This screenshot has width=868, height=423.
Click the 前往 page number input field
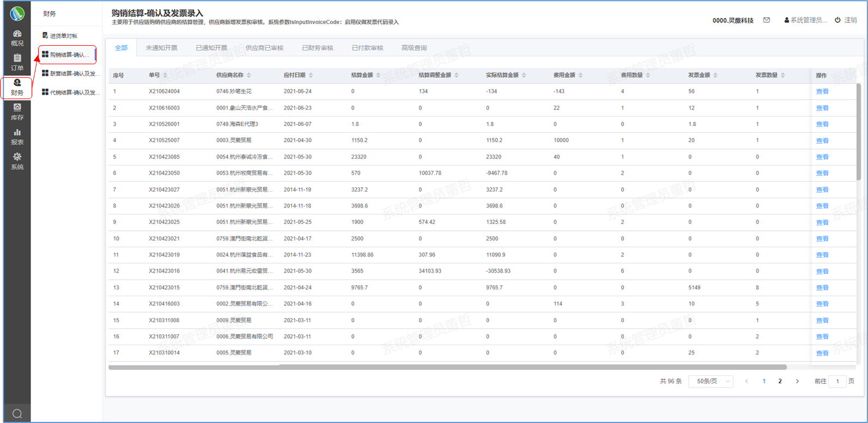pos(837,382)
